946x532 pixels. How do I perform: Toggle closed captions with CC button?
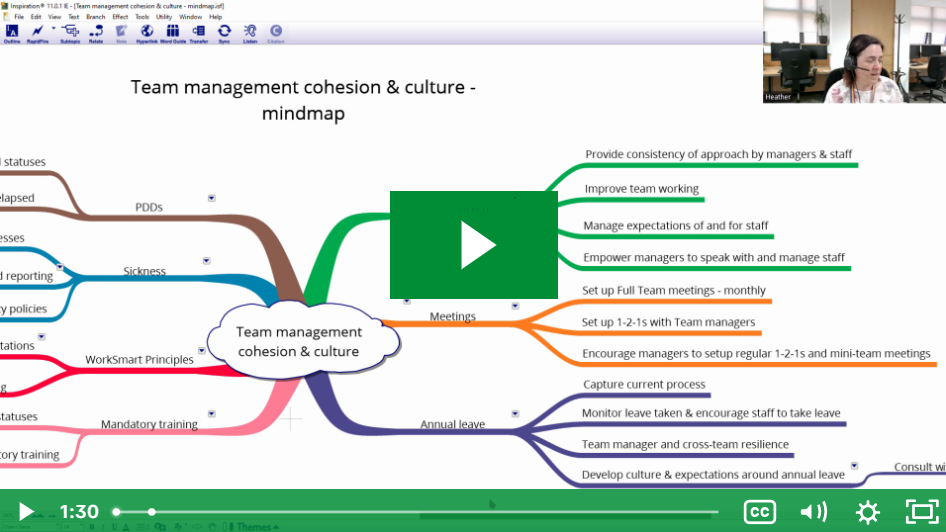[x=760, y=511]
